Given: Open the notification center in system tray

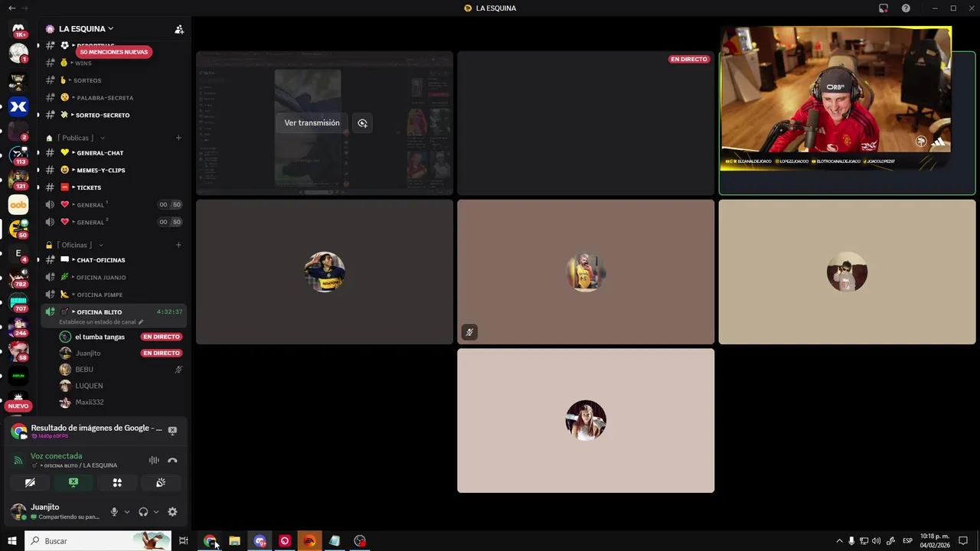Looking at the screenshot, I should click(x=963, y=541).
